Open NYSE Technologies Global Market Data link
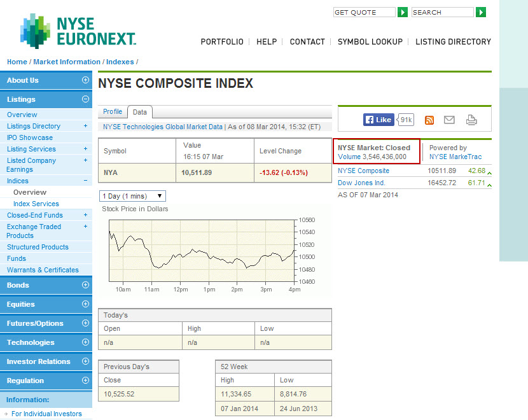Screen dimensions: 528x420 point(163,127)
